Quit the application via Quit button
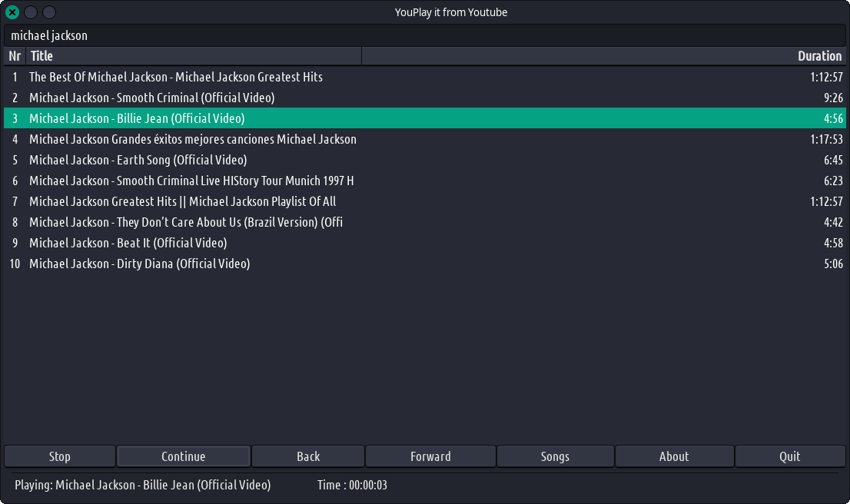 (x=790, y=456)
